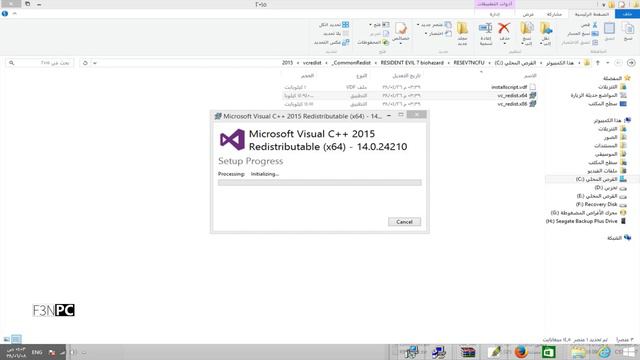Open the New item (عنصر جديد) dropdown
Viewport: 640px width, 360px height.
click(434, 25)
